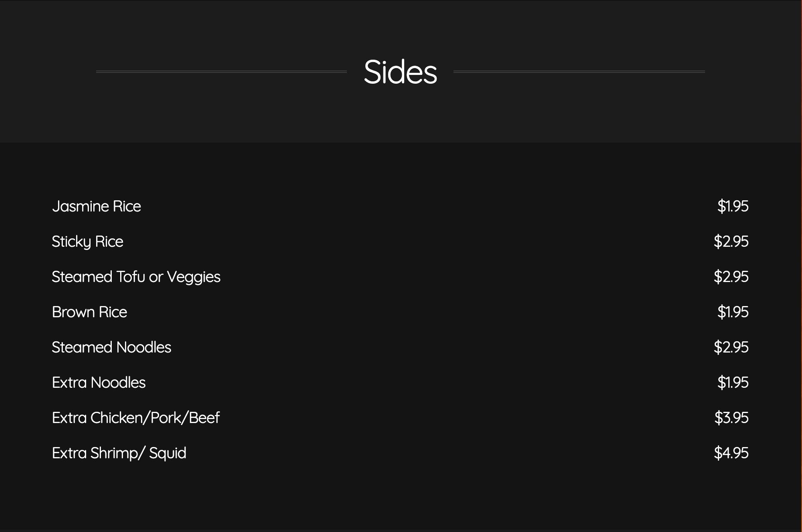Click the $3.95 Extra Chicken/Pork/Beef price
This screenshot has width=802, height=532.
coord(731,418)
